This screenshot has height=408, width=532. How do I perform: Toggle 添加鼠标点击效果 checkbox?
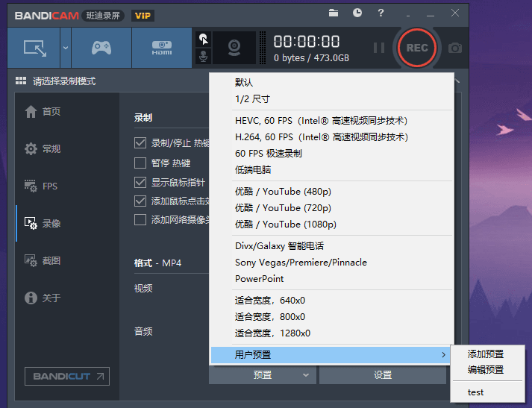(x=140, y=201)
